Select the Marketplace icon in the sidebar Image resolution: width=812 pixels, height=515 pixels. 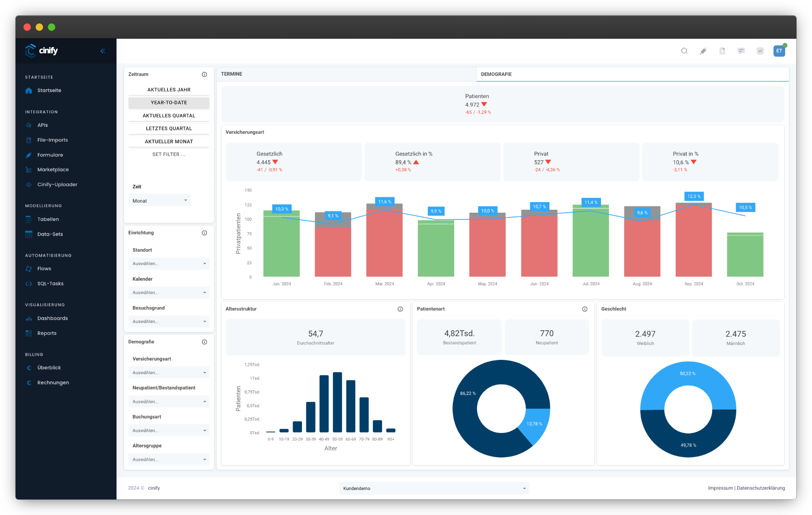point(29,169)
